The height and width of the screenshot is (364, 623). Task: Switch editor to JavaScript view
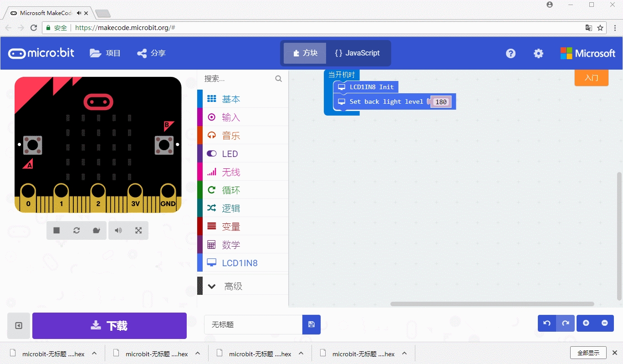(357, 53)
